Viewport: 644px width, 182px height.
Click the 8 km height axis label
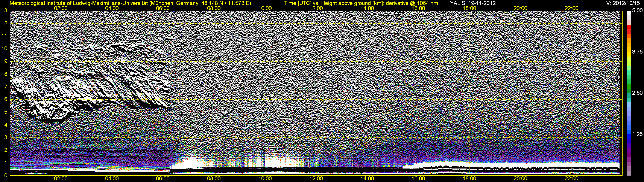(x=6, y=74)
